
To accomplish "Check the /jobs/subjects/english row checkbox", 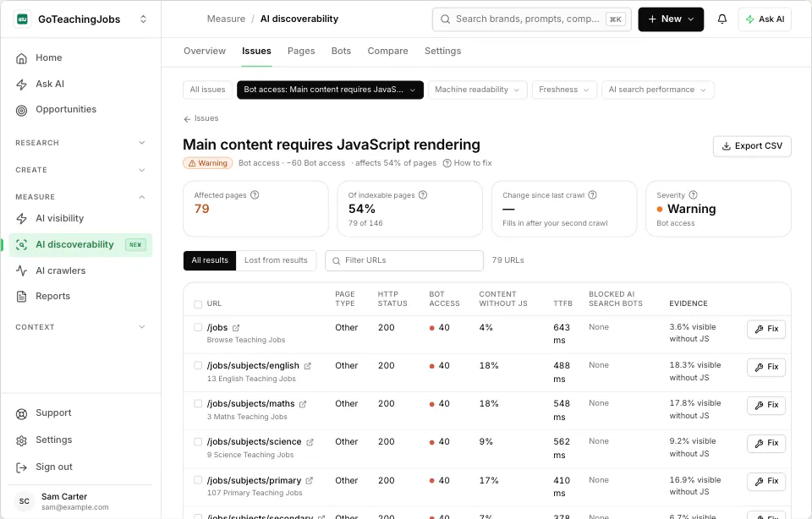I will coord(198,365).
